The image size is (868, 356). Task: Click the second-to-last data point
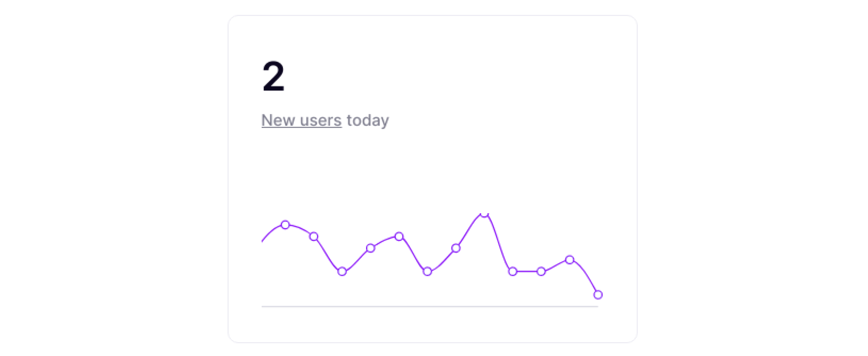pyautogui.click(x=569, y=260)
